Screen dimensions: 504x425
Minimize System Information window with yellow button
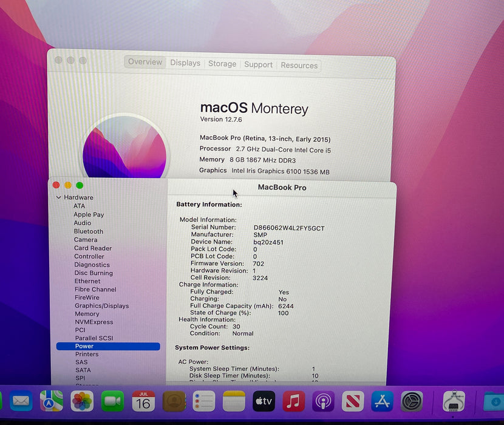pos(68,185)
